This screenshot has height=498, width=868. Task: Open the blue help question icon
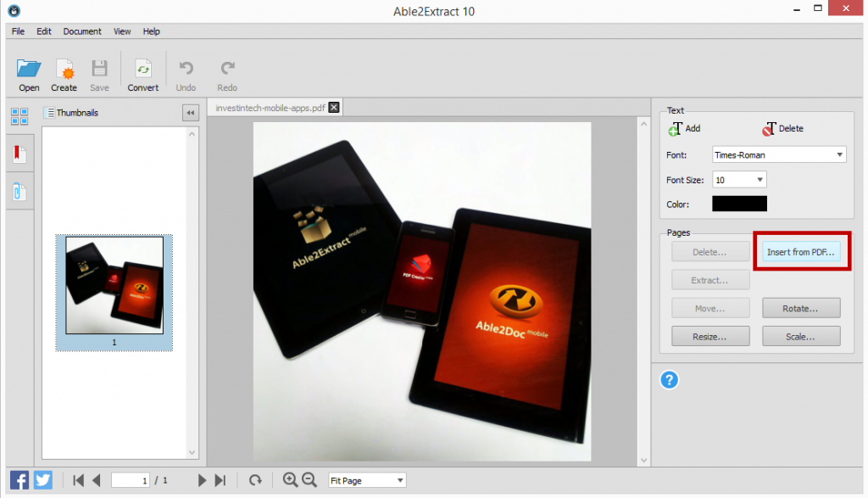pos(670,380)
